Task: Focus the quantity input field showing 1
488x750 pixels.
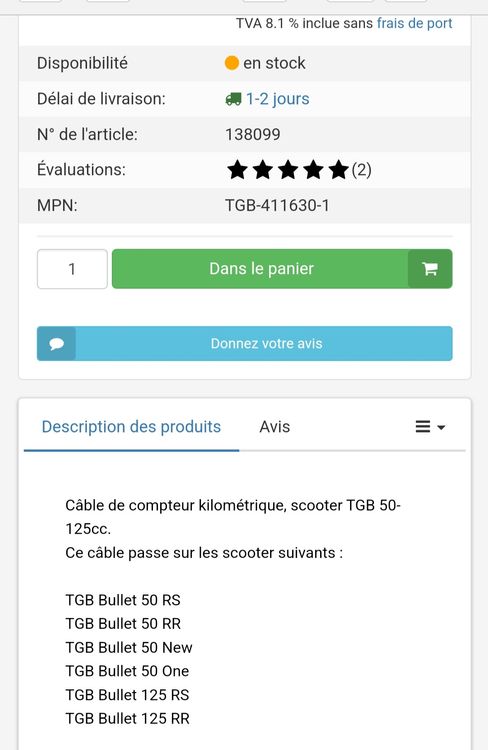Action: click(72, 269)
